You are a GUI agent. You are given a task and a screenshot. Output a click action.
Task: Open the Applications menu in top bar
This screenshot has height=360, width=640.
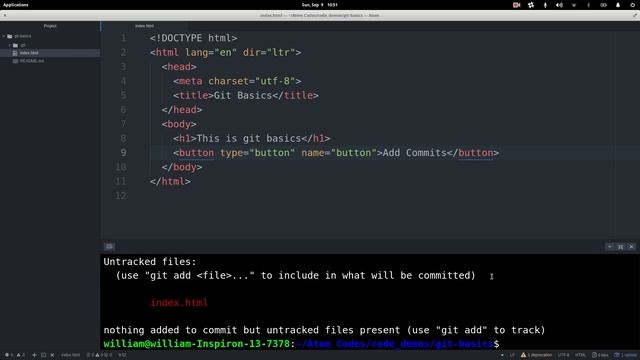16,5
